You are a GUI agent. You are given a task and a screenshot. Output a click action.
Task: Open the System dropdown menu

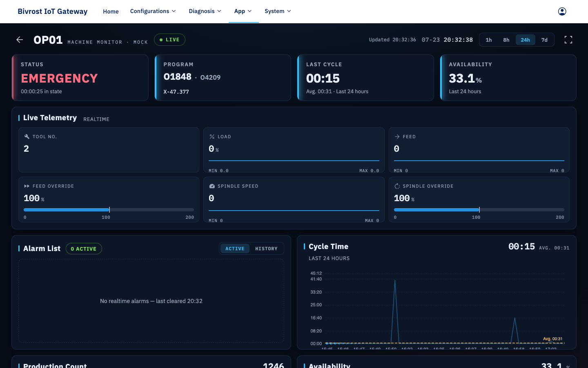click(278, 11)
